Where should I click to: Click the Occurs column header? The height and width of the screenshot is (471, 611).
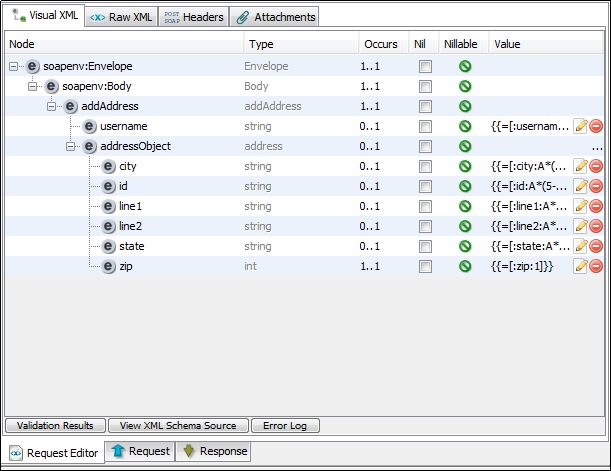point(384,44)
